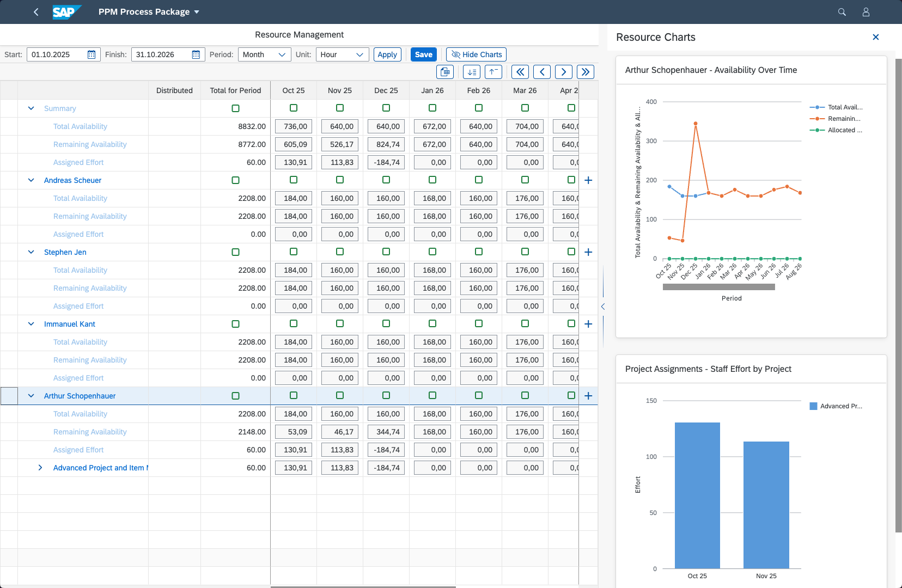902x588 pixels.
Task: Open the Unit dropdown showing Hour
Action: [x=342, y=54]
